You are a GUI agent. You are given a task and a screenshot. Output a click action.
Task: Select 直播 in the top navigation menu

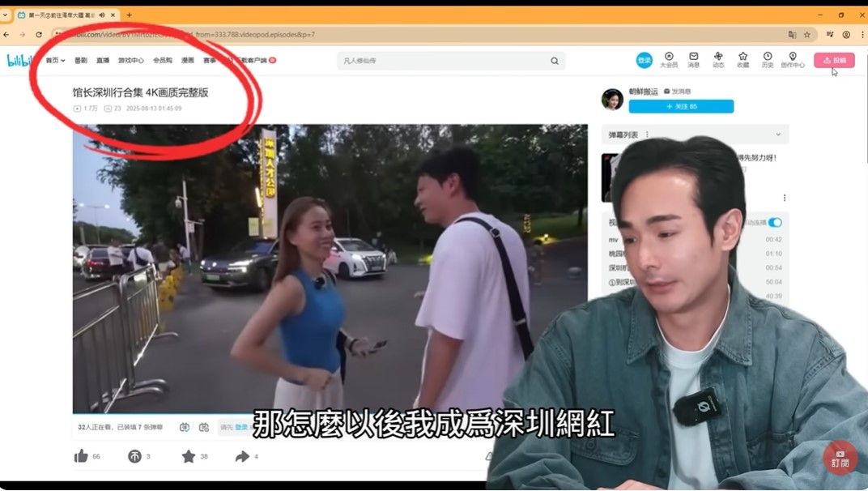tap(102, 60)
